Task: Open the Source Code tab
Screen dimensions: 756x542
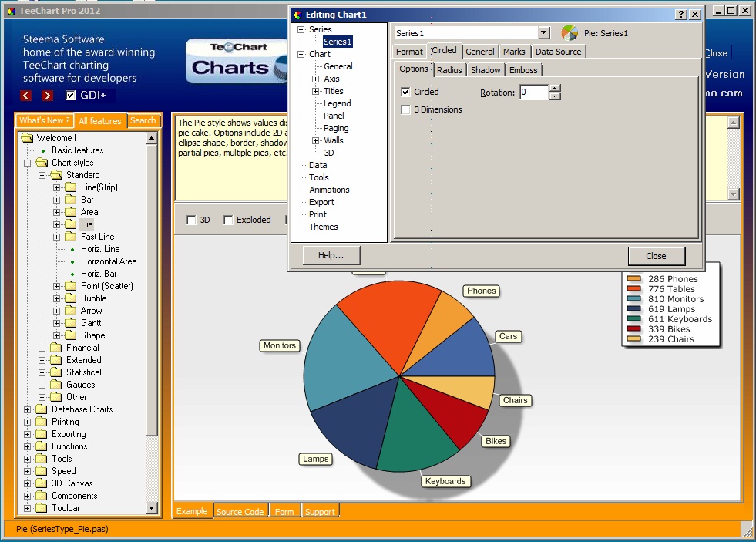Action: 240,512
